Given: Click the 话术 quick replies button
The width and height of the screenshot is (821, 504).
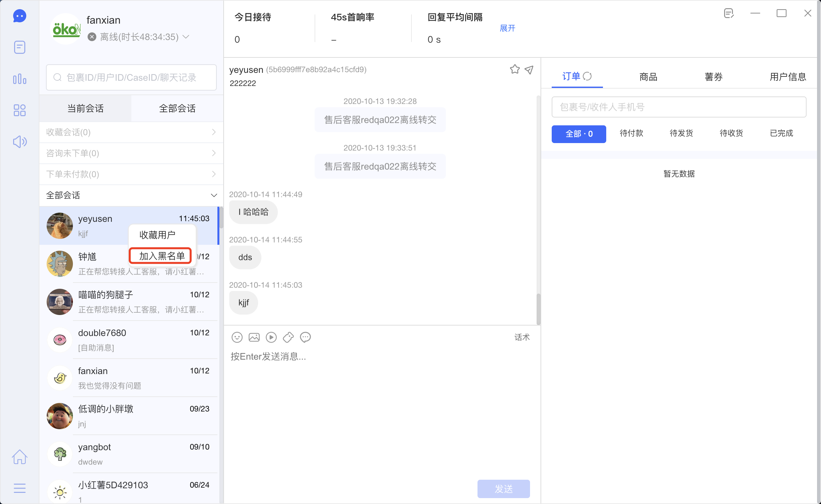Looking at the screenshot, I should tap(522, 337).
